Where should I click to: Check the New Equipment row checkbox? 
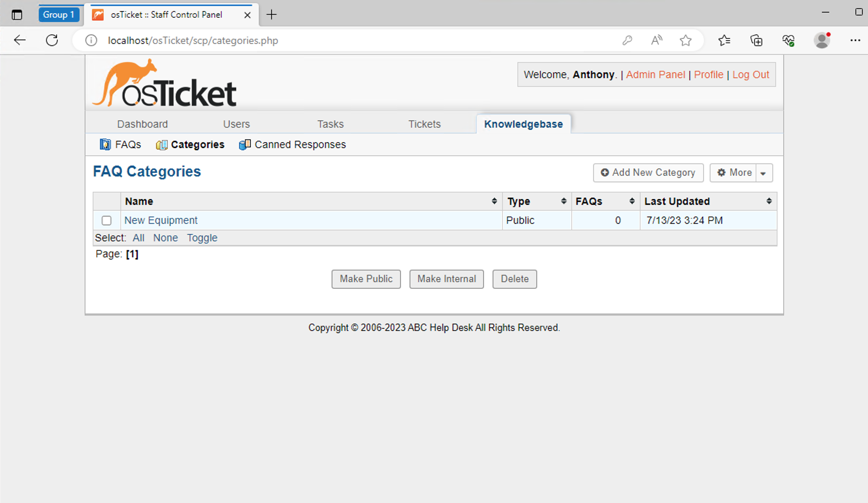click(106, 221)
